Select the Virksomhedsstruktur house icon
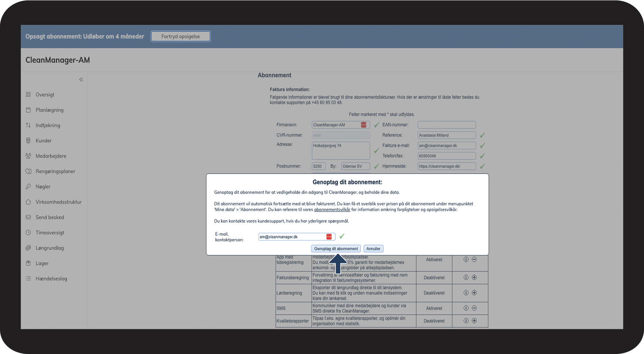The height and width of the screenshot is (354, 644). 28,202
